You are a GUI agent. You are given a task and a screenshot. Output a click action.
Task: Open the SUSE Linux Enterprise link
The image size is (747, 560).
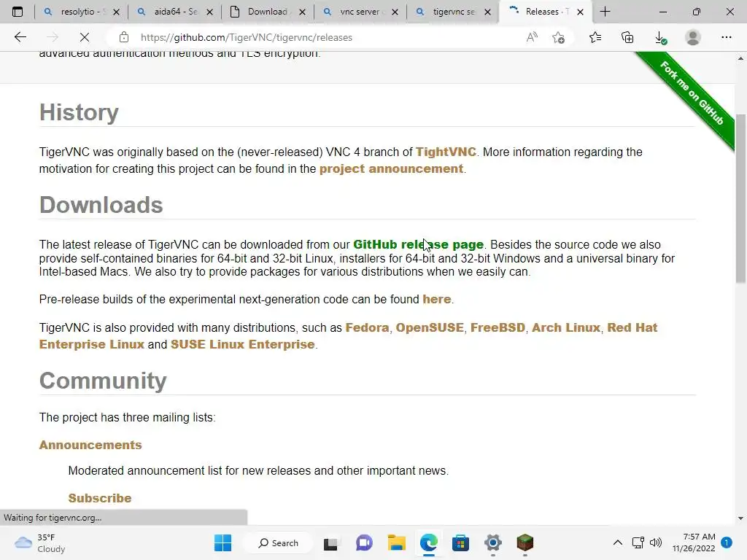click(242, 344)
